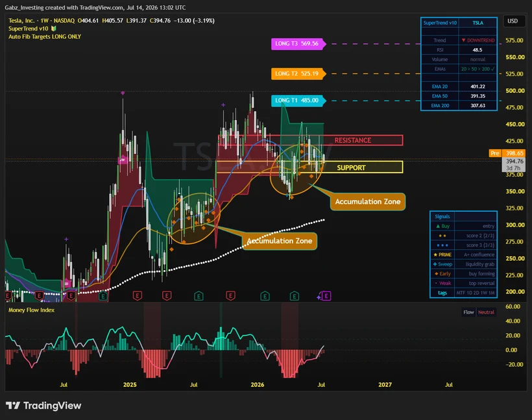Click the TradingView logo at the bottom
This screenshot has width=532, height=420.
coord(43,406)
